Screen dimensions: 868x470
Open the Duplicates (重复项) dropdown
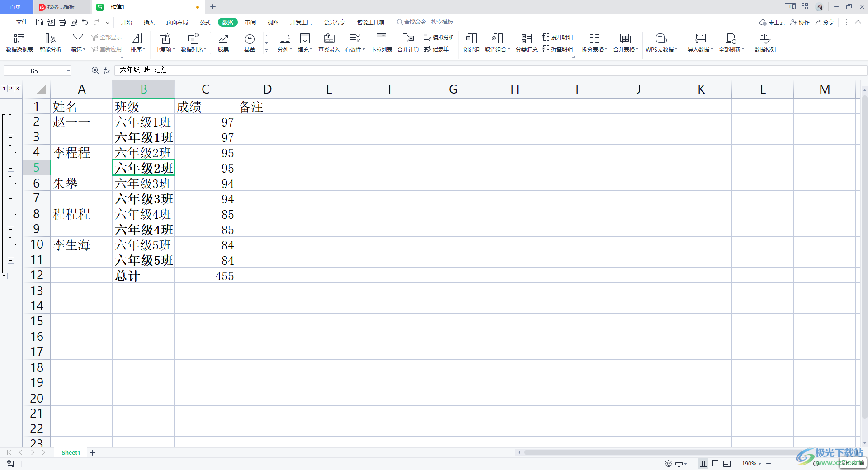pyautogui.click(x=165, y=43)
